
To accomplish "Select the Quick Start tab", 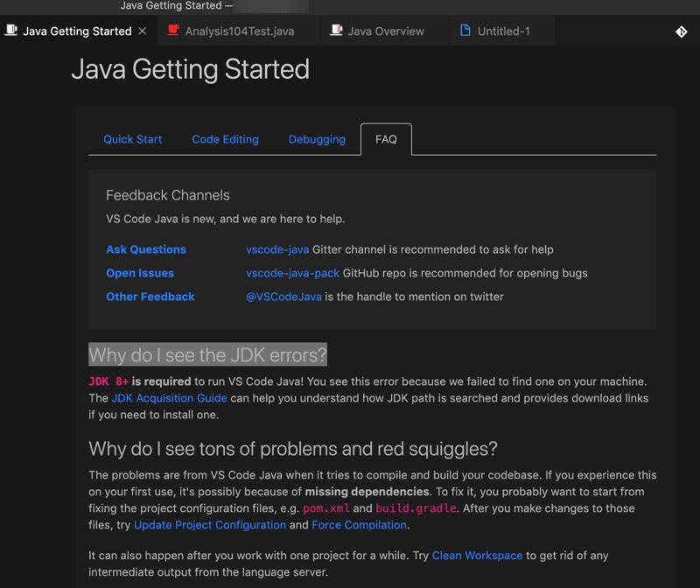I will 133,139.
